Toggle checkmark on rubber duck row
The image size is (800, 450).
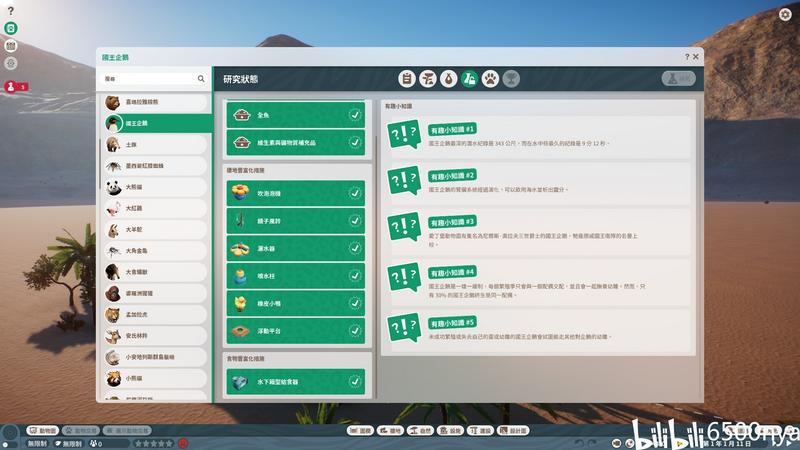coord(355,304)
